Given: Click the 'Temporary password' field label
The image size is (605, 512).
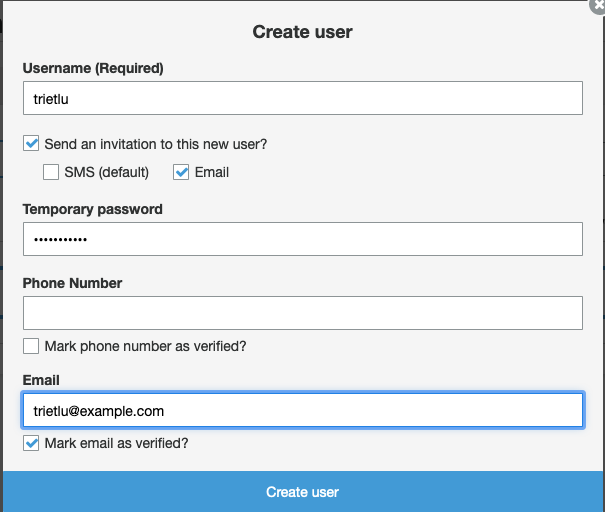Looking at the screenshot, I should pos(93,210).
